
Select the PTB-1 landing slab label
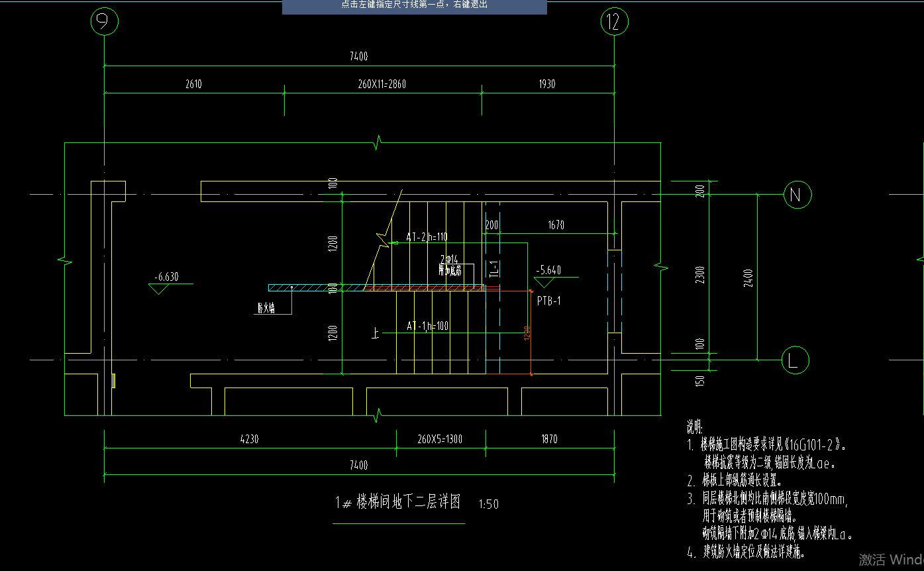[x=549, y=301]
